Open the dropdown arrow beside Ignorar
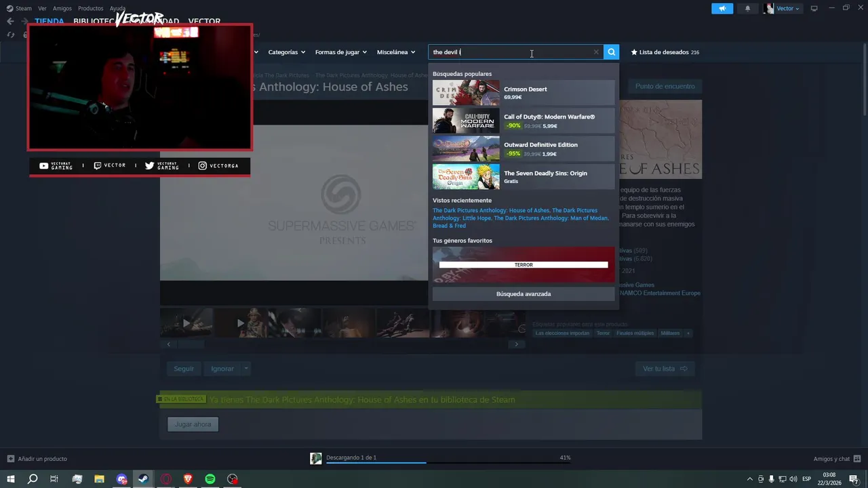The height and width of the screenshot is (488, 868). click(245, 369)
